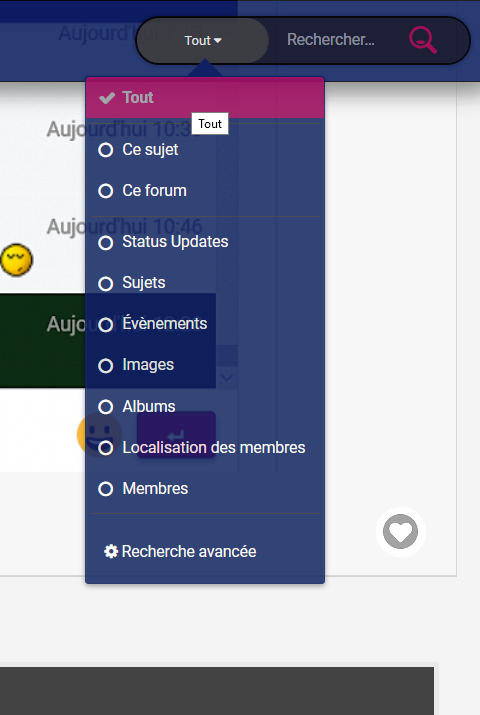Viewport: 480px width, 715px height.
Task: Click the magenta search magnifier icon
Action: pos(423,40)
